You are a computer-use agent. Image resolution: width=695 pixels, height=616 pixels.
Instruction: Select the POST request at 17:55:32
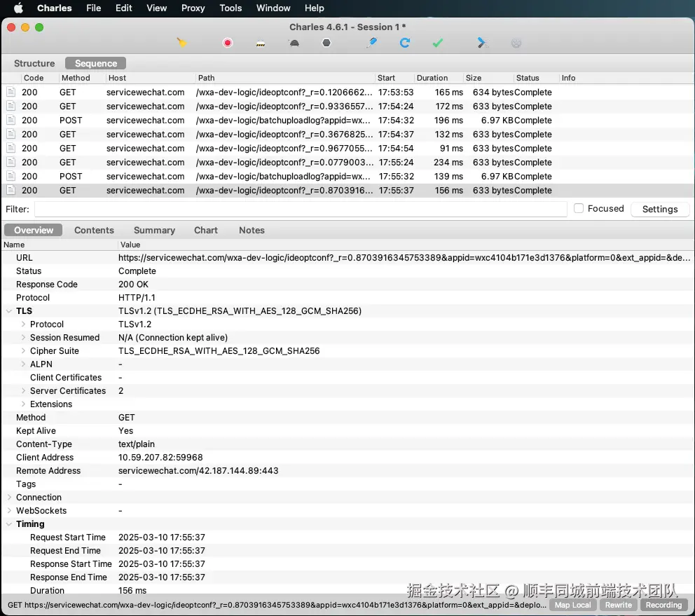click(347, 177)
